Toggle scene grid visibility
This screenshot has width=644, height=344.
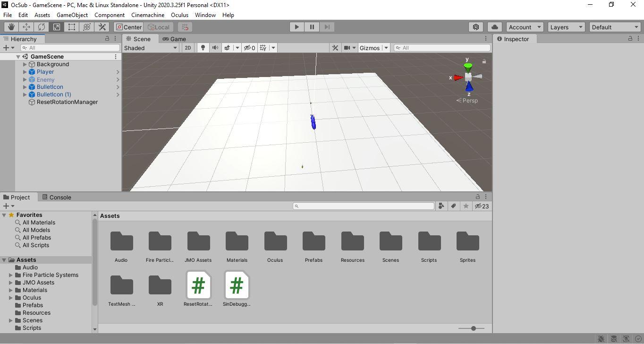pyautogui.click(x=263, y=48)
